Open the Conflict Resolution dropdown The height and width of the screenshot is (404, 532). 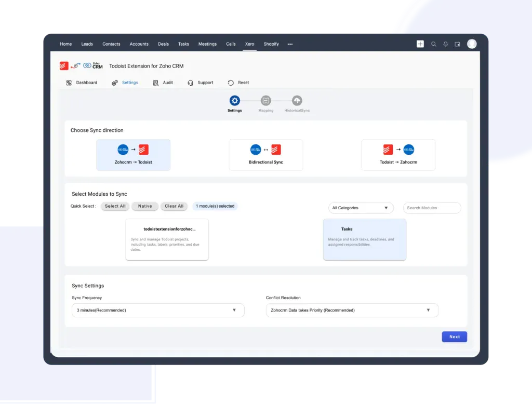point(352,311)
